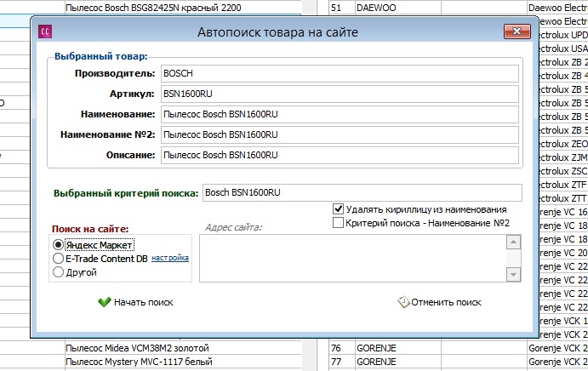The image size is (588, 371).
Task: Select row Пылесос Midea VCM38M2 золотой
Action: coord(183,348)
